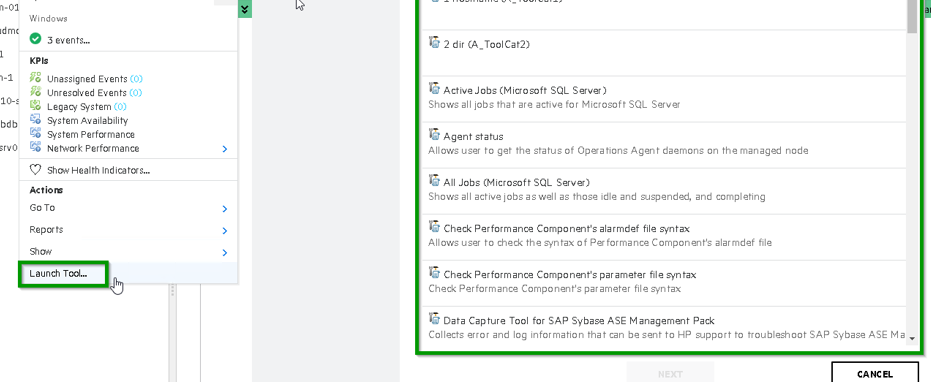Select System Performance text
The width and height of the screenshot is (931, 382).
pos(91,134)
